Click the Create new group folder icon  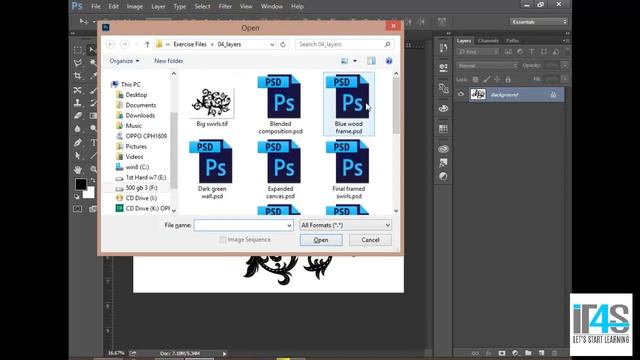529,353
